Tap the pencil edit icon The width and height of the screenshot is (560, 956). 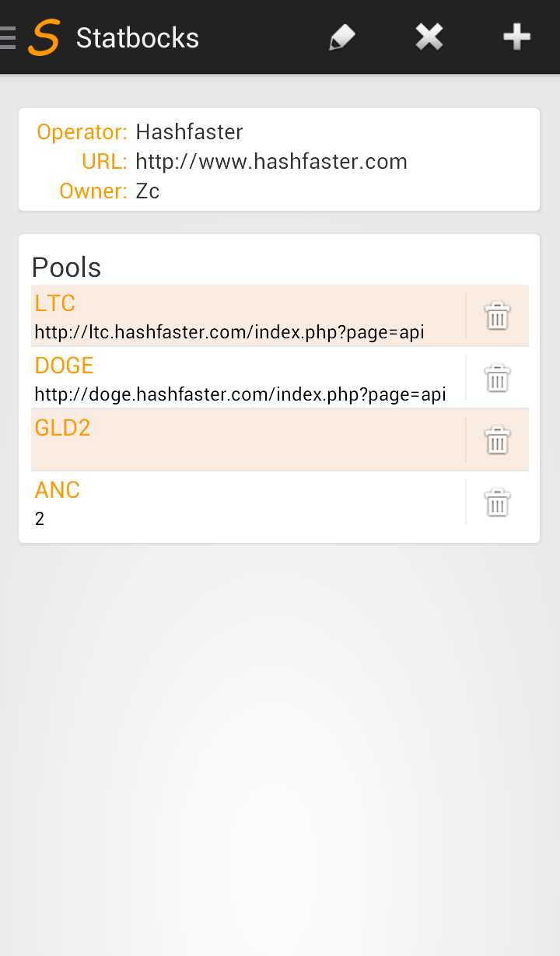point(341,37)
